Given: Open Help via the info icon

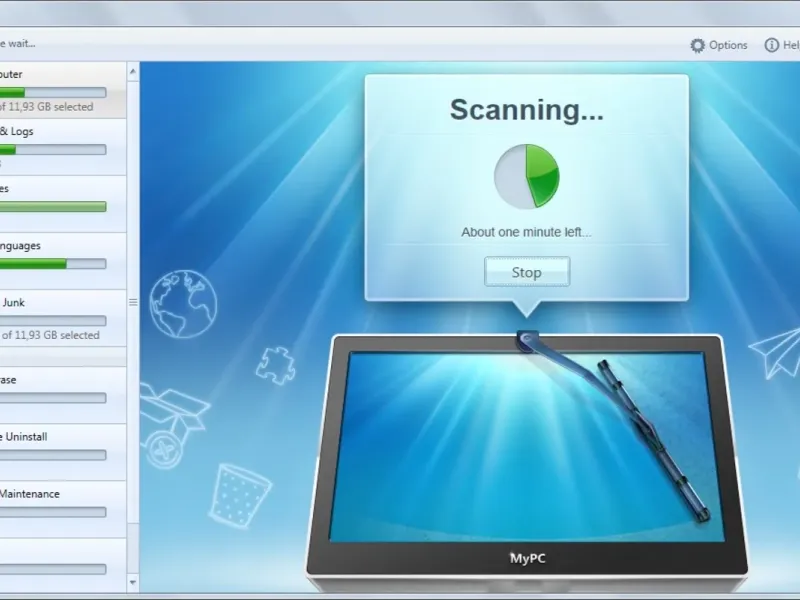Looking at the screenshot, I should pos(771,45).
